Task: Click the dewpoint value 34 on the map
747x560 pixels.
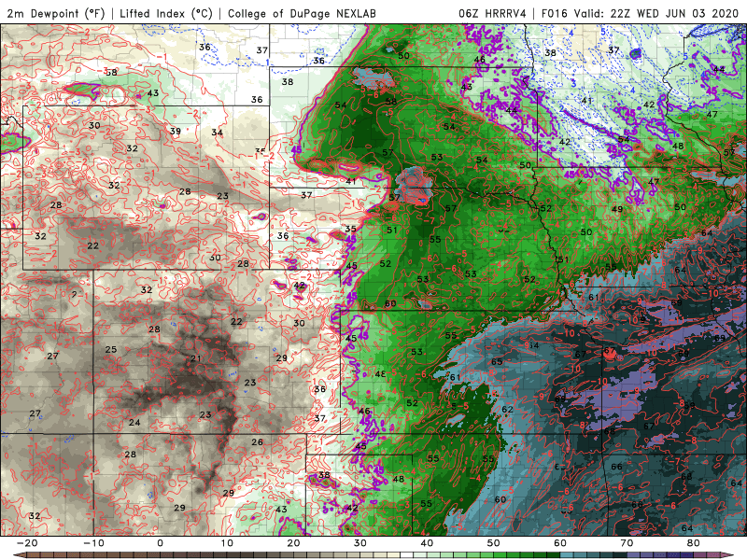Action: (x=218, y=132)
